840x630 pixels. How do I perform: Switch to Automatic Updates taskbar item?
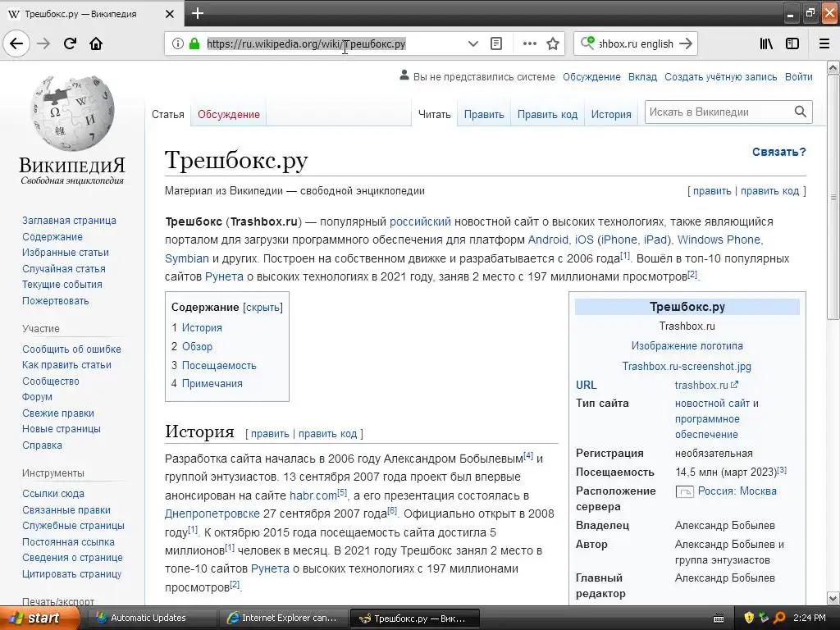152,618
